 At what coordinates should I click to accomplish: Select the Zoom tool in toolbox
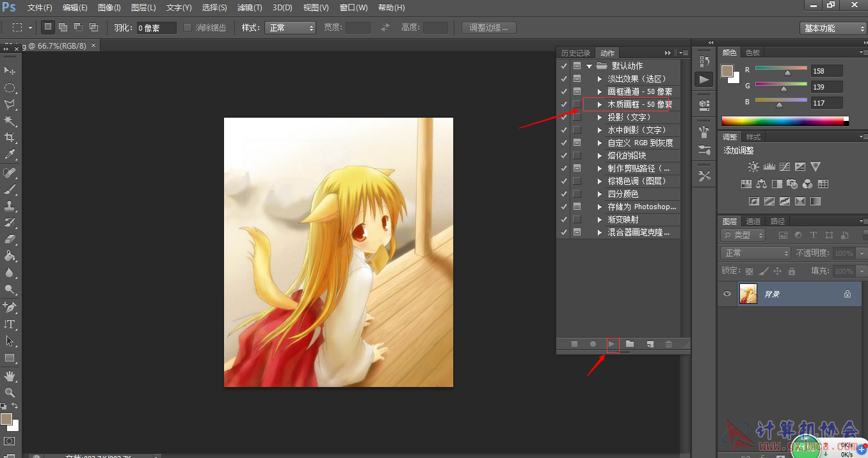[x=10, y=393]
